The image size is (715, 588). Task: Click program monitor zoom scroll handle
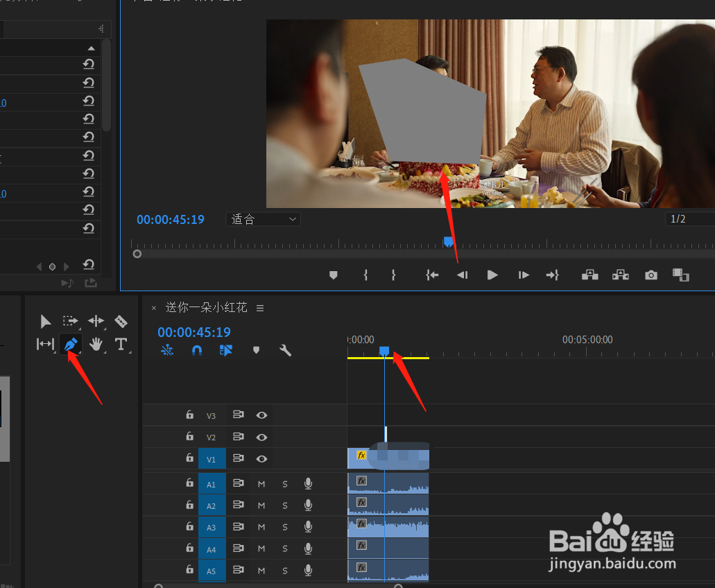click(137, 254)
